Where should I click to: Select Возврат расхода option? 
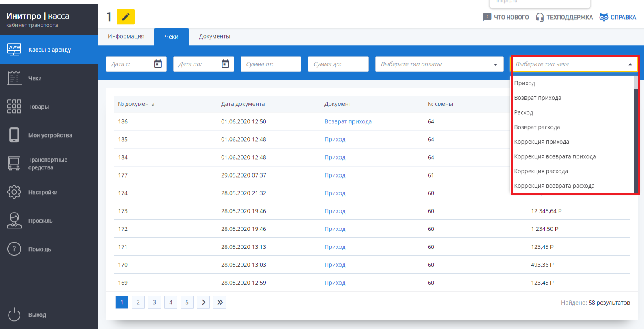573,127
